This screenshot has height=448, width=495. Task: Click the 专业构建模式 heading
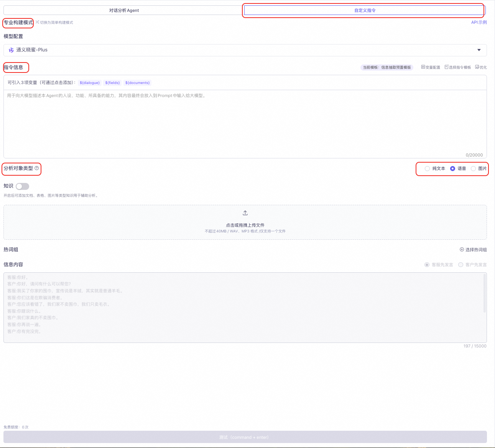pyautogui.click(x=18, y=23)
